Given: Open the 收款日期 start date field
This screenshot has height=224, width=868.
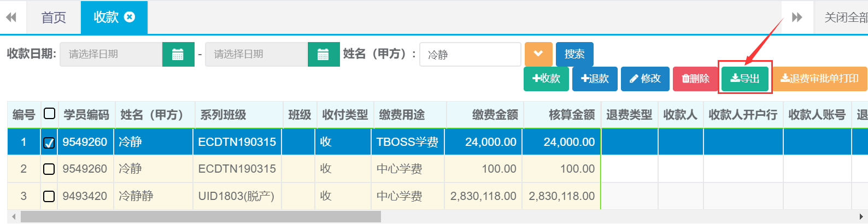Looking at the screenshot, I should (x=111, y=55).
